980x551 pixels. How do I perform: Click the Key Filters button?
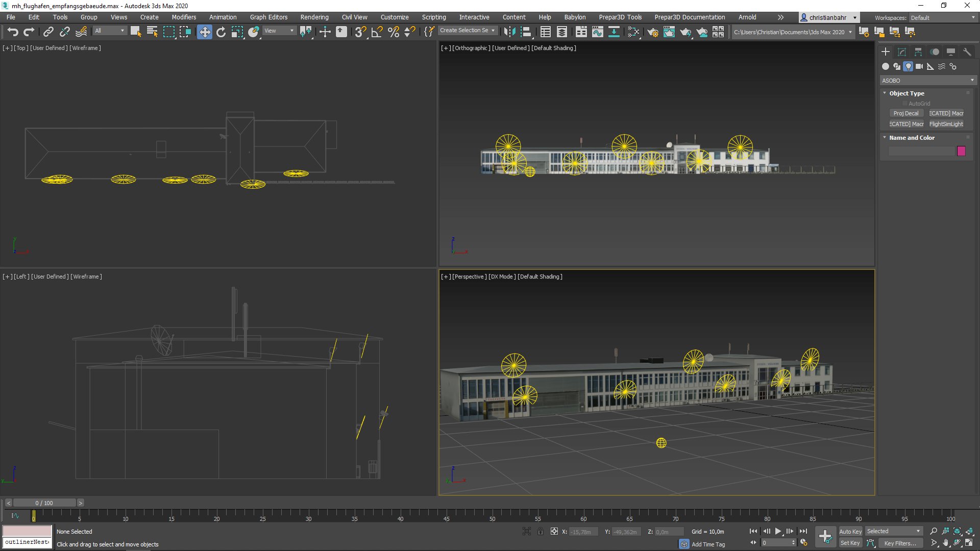[x=900, y=543]
